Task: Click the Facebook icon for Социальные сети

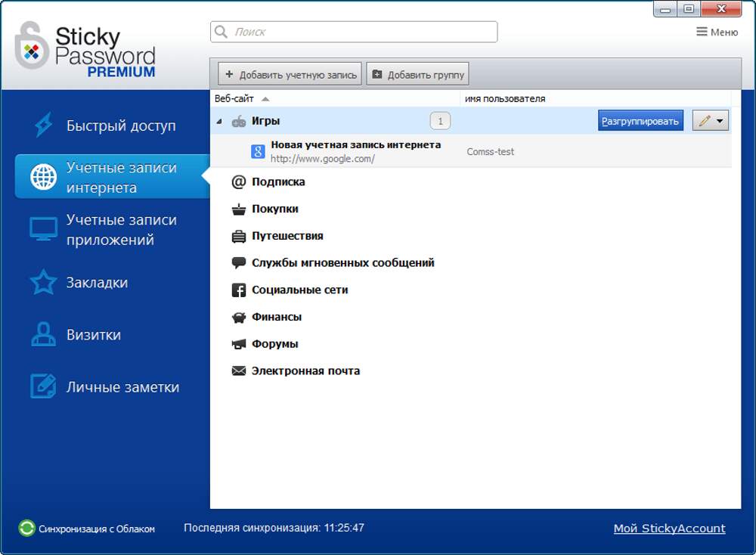Action: 239,290
